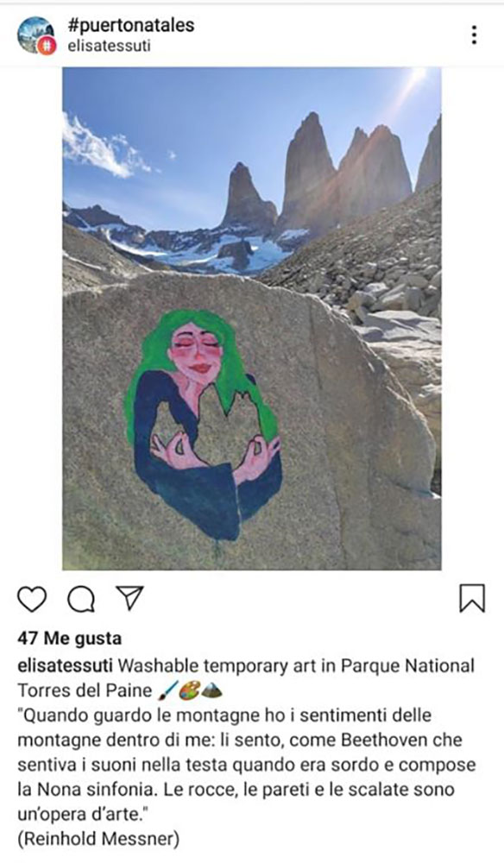Open comments via the speech bubble icon
The width and height of the screenshot is (504, 863).
pyautogui.click(x=81, y=600)
